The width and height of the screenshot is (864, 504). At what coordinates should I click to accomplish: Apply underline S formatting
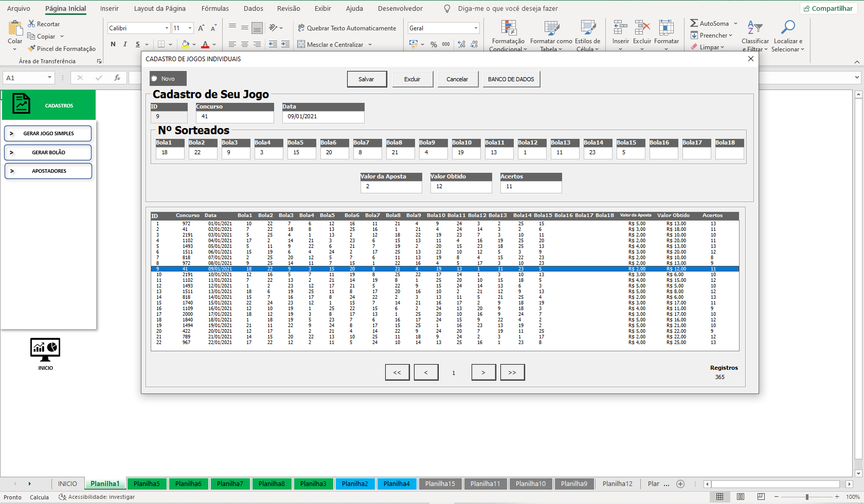[x=138, y=44]
